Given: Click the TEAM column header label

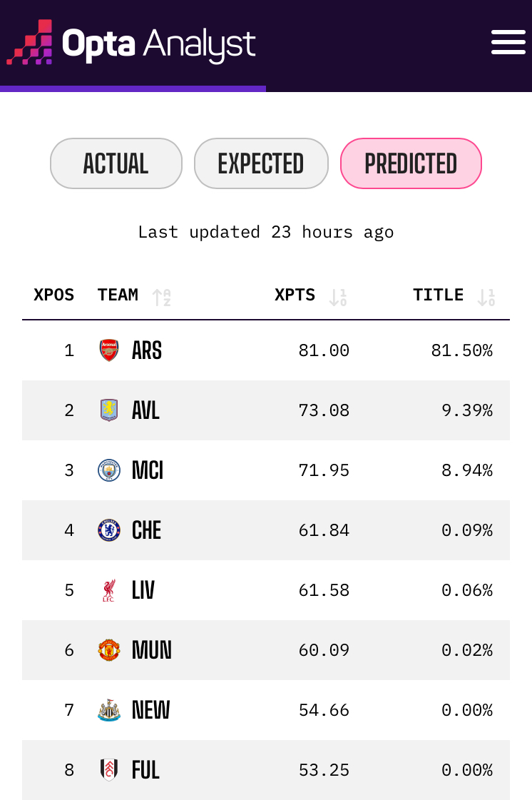Looking at the screenshot, I should (118, 295).
